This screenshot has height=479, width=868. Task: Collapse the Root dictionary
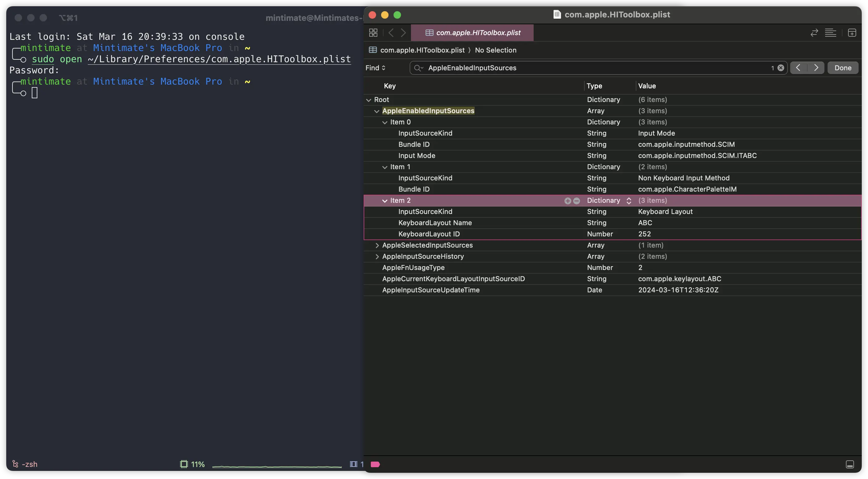point(369,100)
